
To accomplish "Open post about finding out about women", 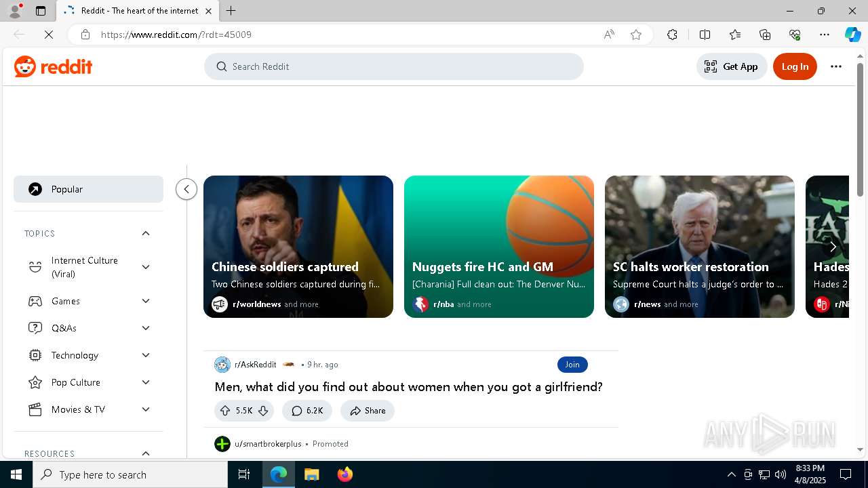I will (x=408, y=387).
